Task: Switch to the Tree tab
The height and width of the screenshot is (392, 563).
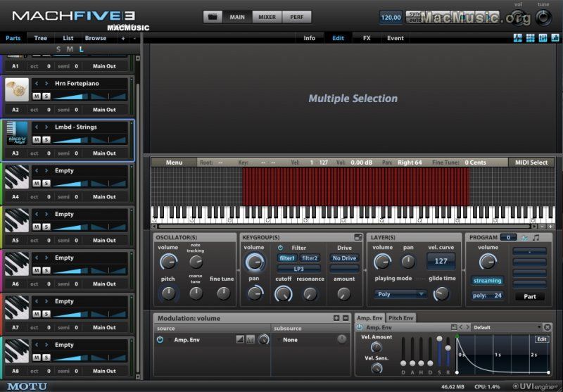Action: click(x=41, y=38)
